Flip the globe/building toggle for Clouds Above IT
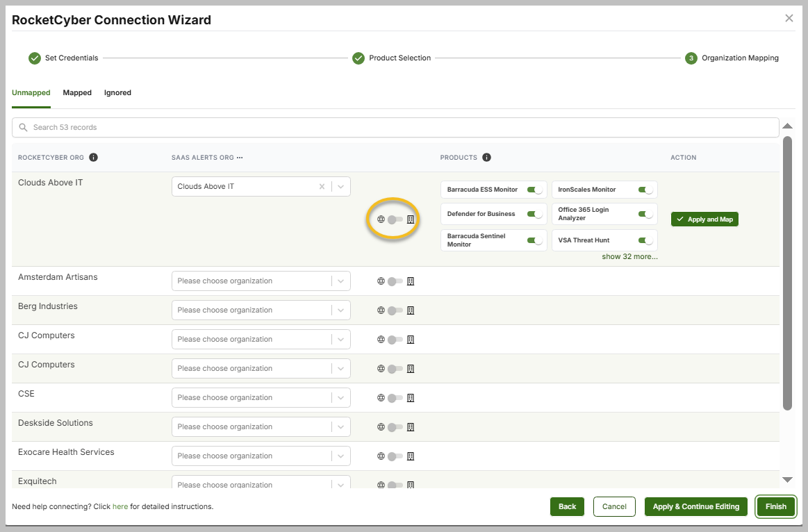The image size is (808, 532). (x=395, y=219)
